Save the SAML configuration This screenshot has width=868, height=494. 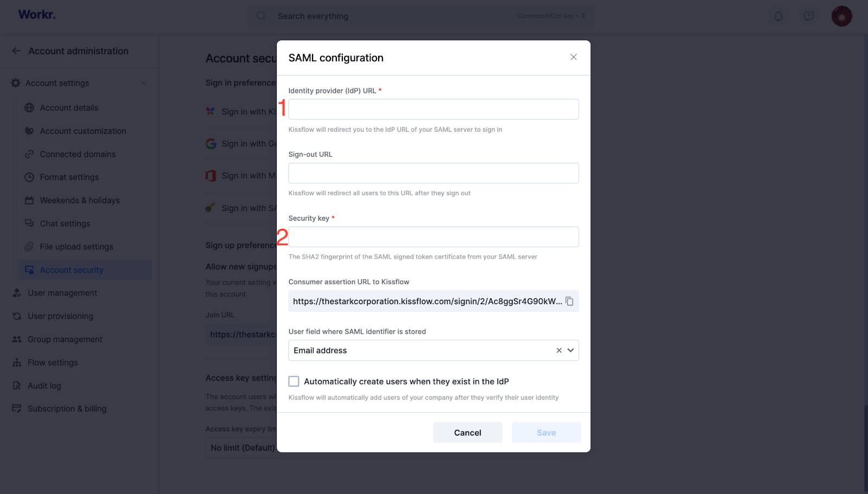[546, 433]
